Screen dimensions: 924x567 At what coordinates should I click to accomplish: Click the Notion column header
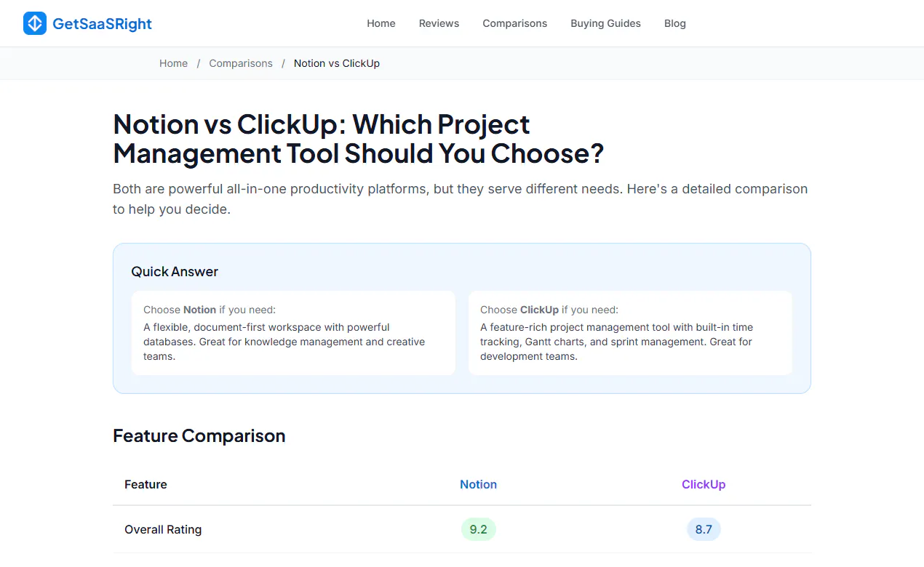(x=478, y=484)
